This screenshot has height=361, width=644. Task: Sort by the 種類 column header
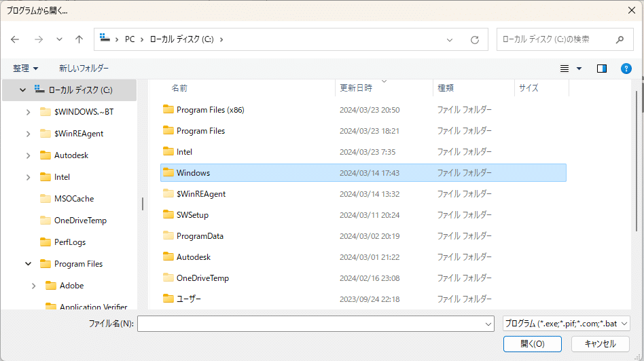(446, 88)
